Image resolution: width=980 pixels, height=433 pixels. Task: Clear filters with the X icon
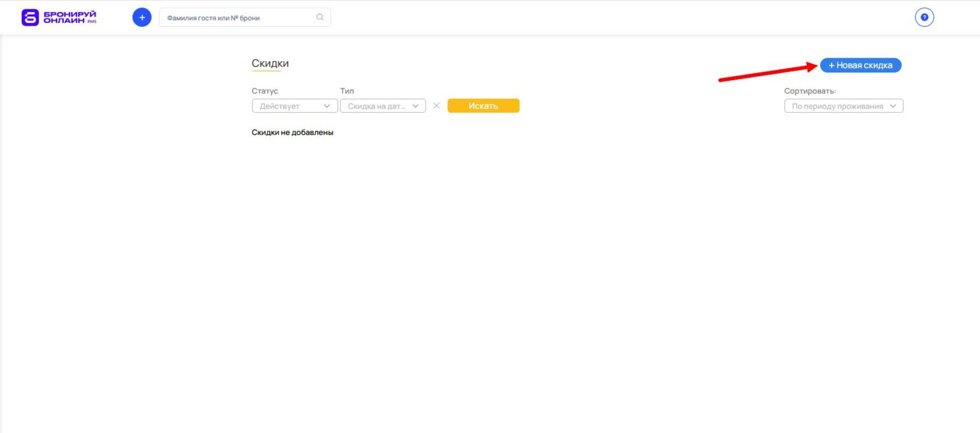436,106
